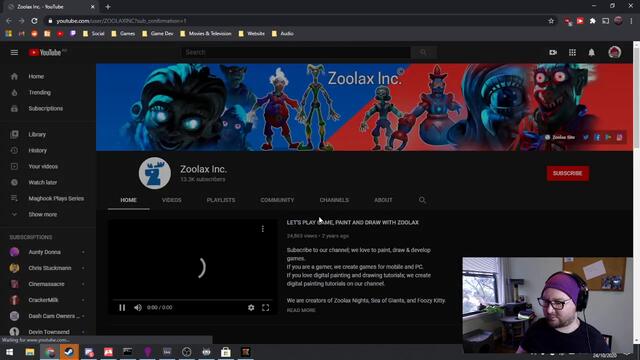
Task: Switch to the Channels tab
Action: [x=334, y=200]
